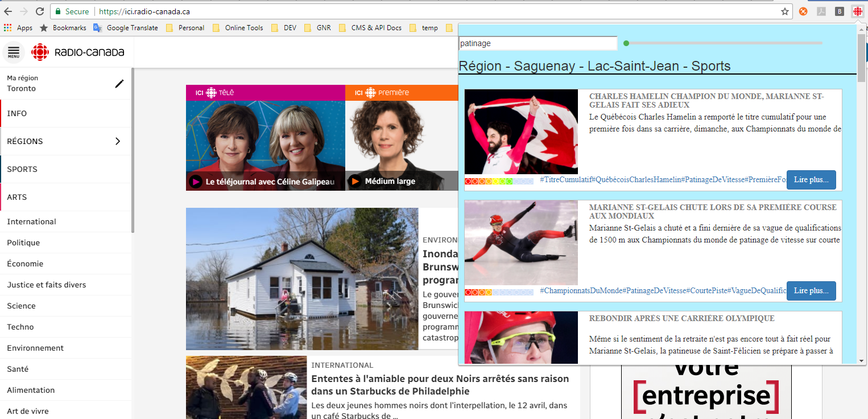Image resolution: width=868 pixels, height=419 pixels.
Task: Edit Ma région with the pencil icon
Action: tap(119, 84)
